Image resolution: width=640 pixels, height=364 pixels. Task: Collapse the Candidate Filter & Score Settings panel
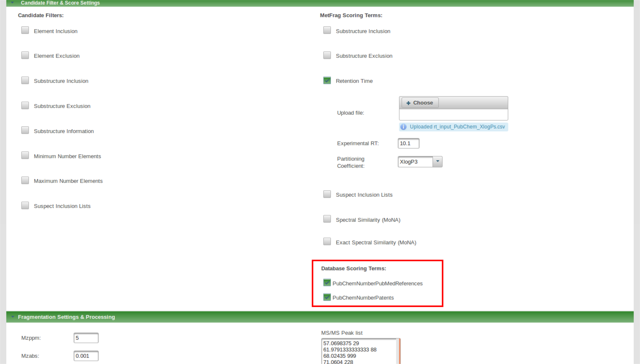pyautogui.click(x=12, y=3)
